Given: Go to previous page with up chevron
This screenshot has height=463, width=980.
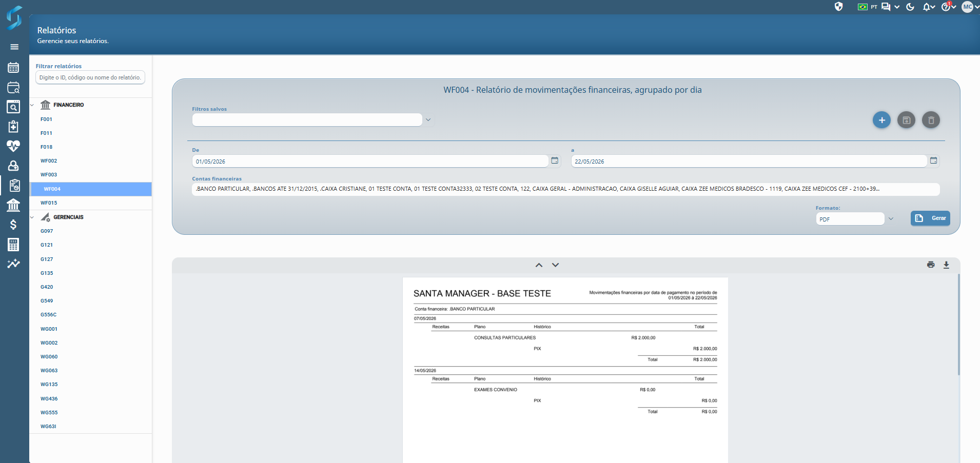Looking at the screenshot, I should click(x=539, y=265).
